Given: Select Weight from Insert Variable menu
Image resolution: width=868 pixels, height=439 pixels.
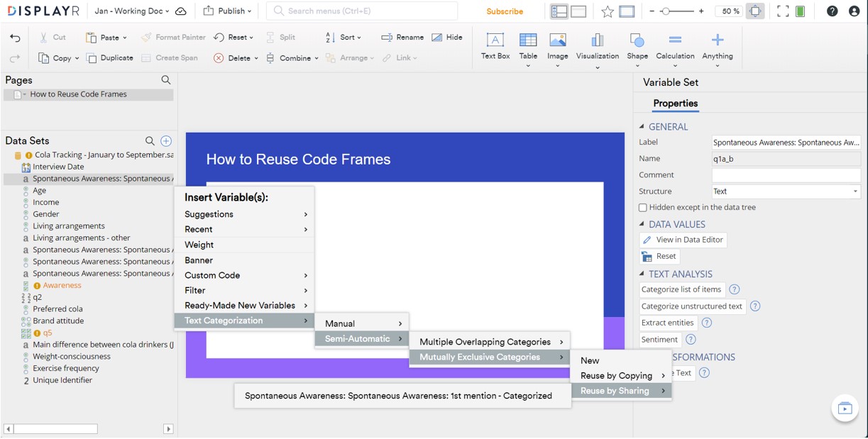Looking at the screenshot, I should point(244,245).
